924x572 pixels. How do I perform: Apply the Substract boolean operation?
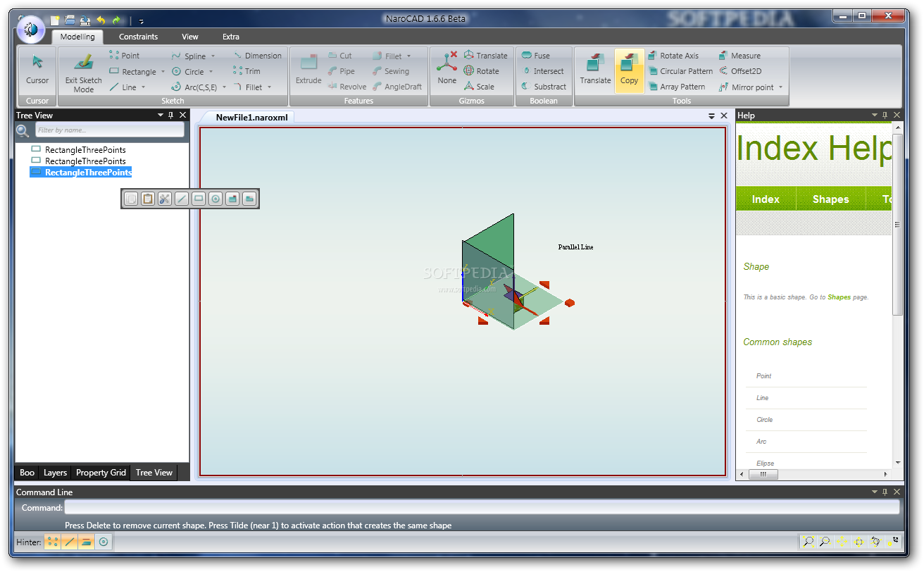pyautogui.click(x=543, y=87)
